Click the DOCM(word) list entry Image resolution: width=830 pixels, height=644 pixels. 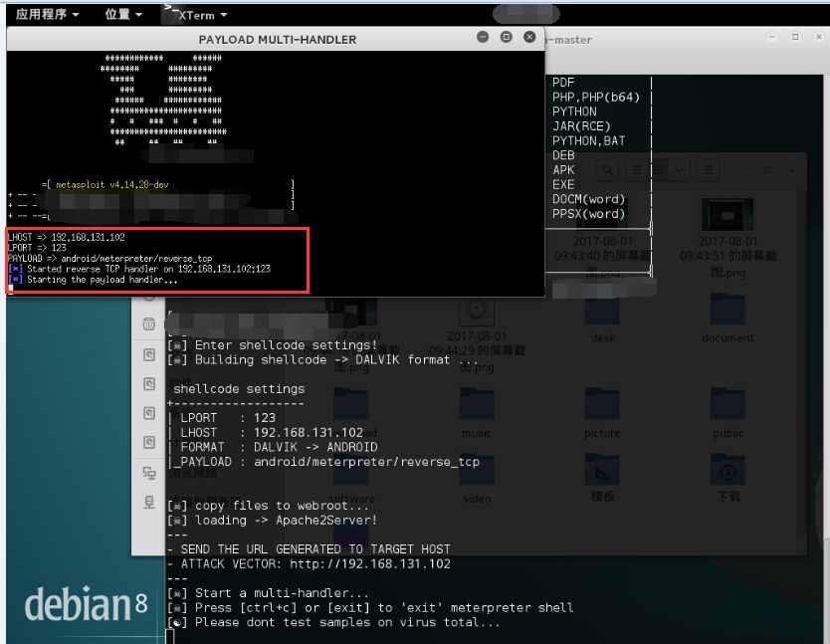(588, 199)
